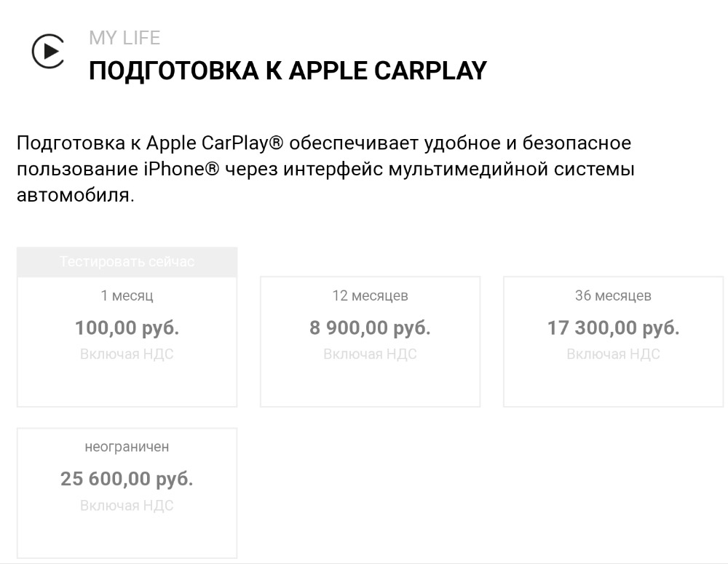Viewport: 728px width, 564px height.
Task: Click the неограничен duration label
Action: coord(127,447)
